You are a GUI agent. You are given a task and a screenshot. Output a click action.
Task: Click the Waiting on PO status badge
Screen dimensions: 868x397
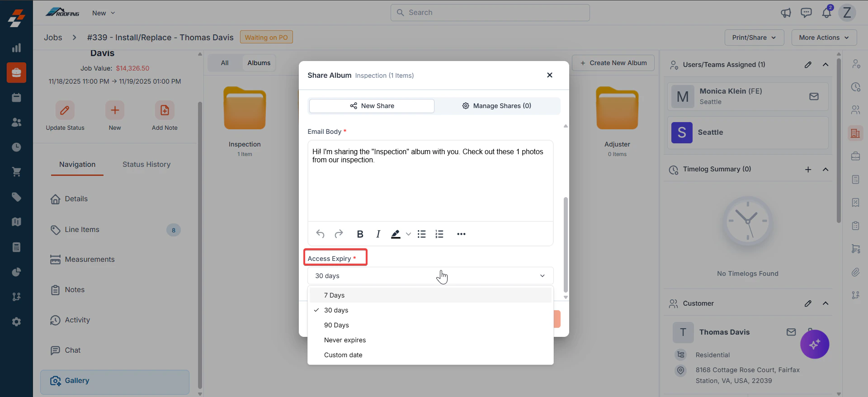[x=266, y=38]
